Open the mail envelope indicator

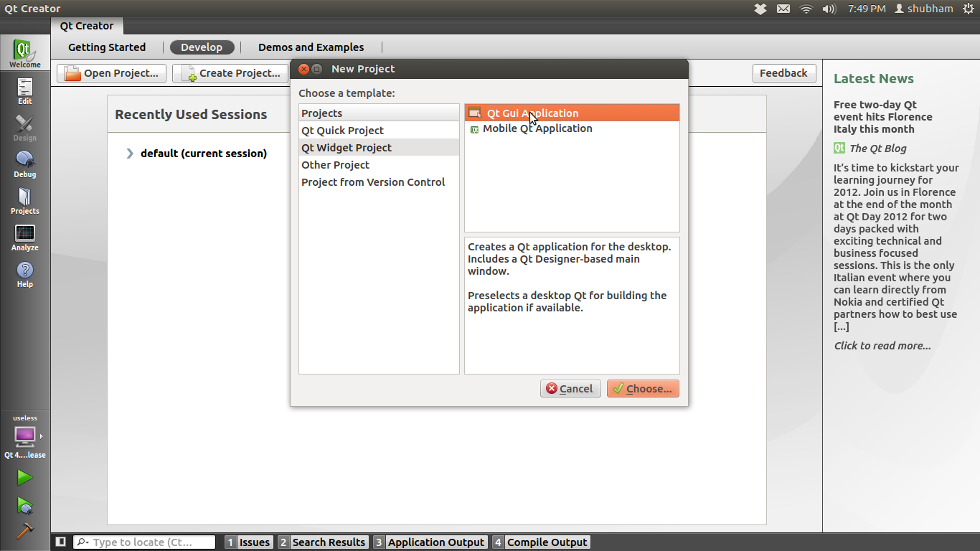(x=783, y=9)
